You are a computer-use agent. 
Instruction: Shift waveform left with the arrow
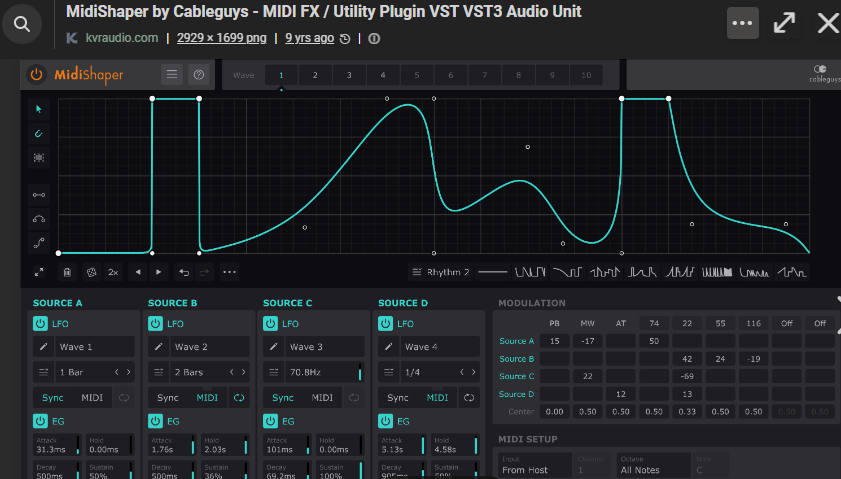[x=138, y=272]
